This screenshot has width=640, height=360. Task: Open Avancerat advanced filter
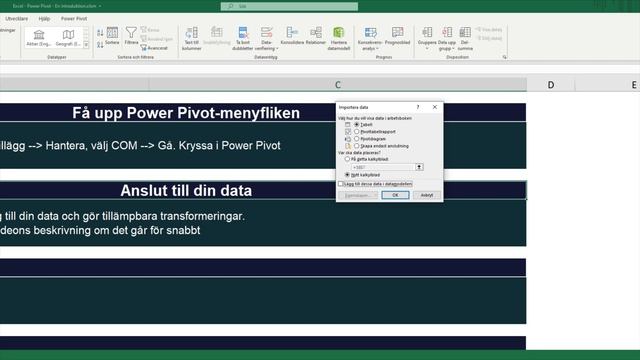click(x=154, y=48)
